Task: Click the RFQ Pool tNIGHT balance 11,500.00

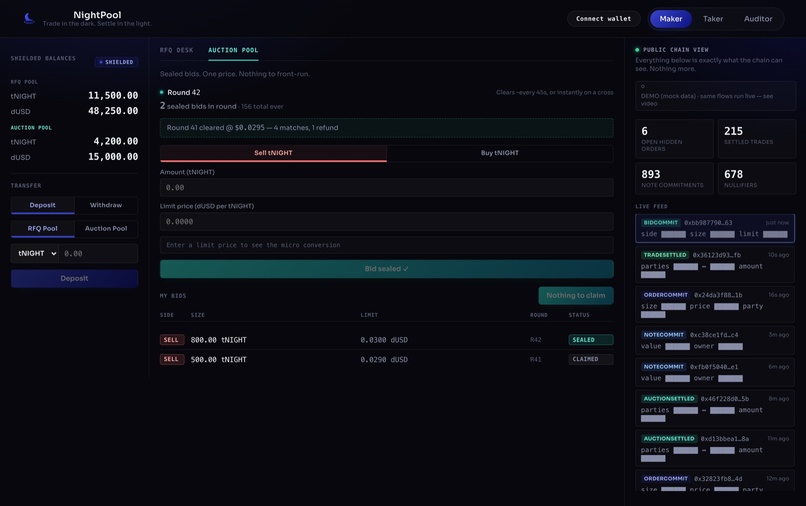Action: click(113, 96)
